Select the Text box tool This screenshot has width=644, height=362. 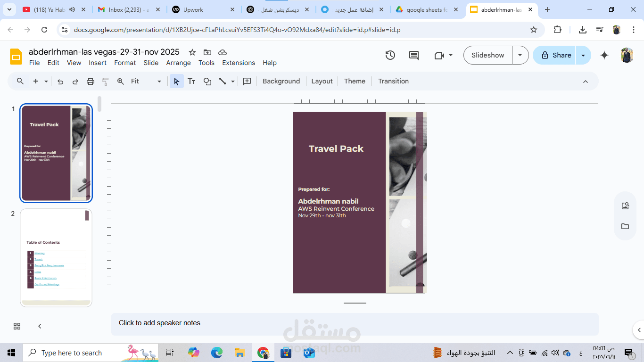[x=191, y=81]
